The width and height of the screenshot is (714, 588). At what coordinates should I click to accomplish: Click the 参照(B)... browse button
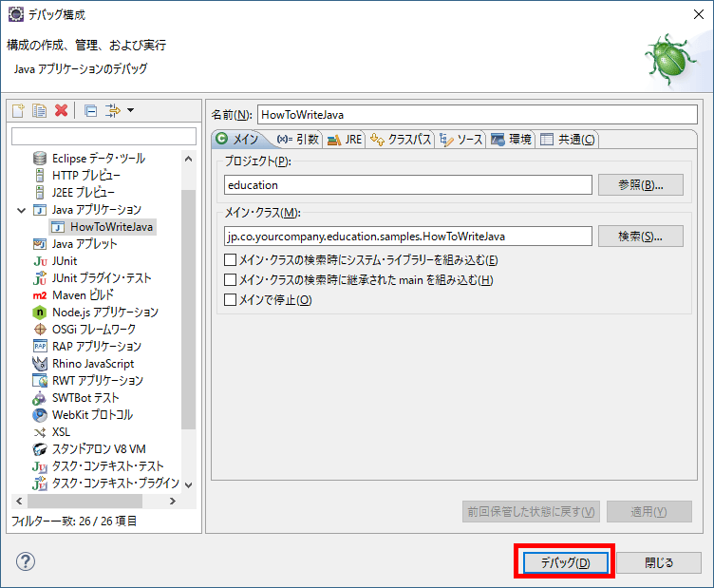coord(641,185)
